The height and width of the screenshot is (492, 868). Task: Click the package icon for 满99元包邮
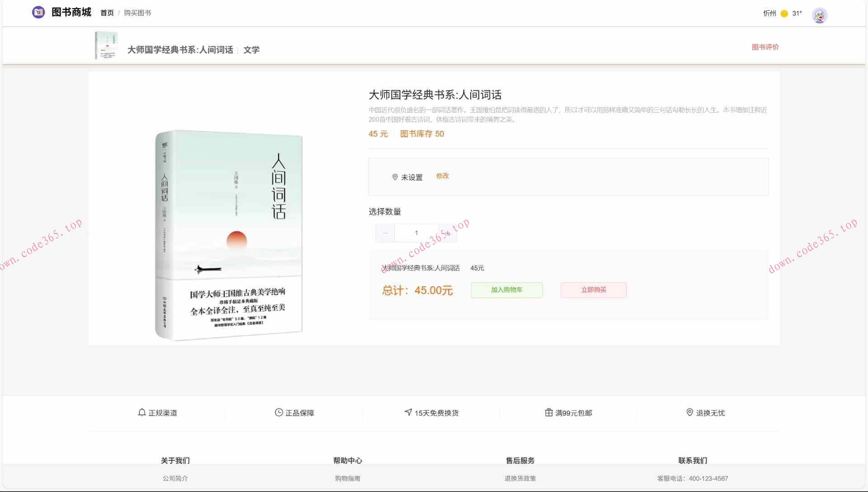pos(548,412)
